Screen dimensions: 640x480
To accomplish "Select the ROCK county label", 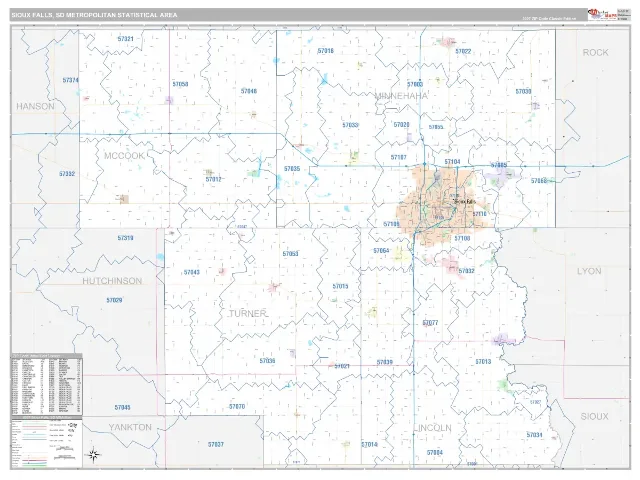I will pyautogui.click(x=595, y=53).
